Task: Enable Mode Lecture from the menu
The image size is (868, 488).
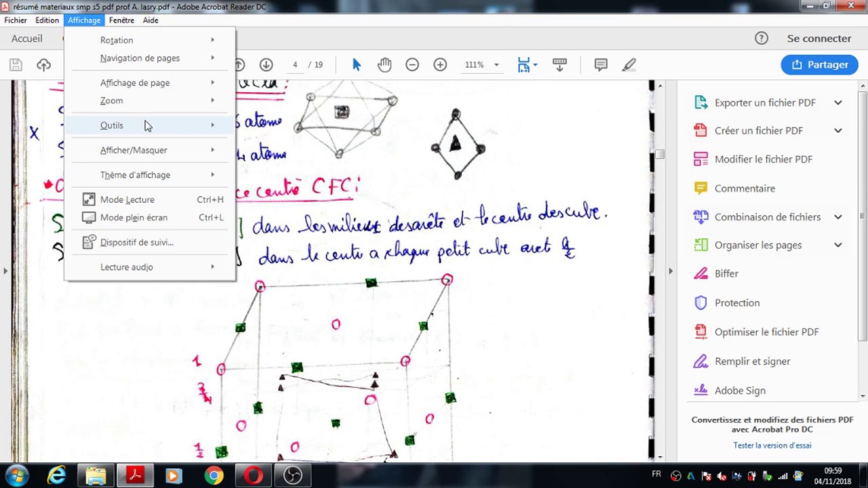Action: point(150,199)
